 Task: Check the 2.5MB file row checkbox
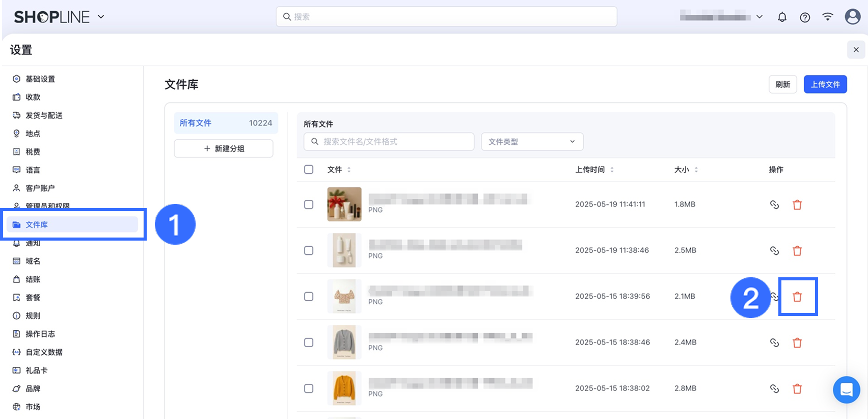click(x=309, y=250)
